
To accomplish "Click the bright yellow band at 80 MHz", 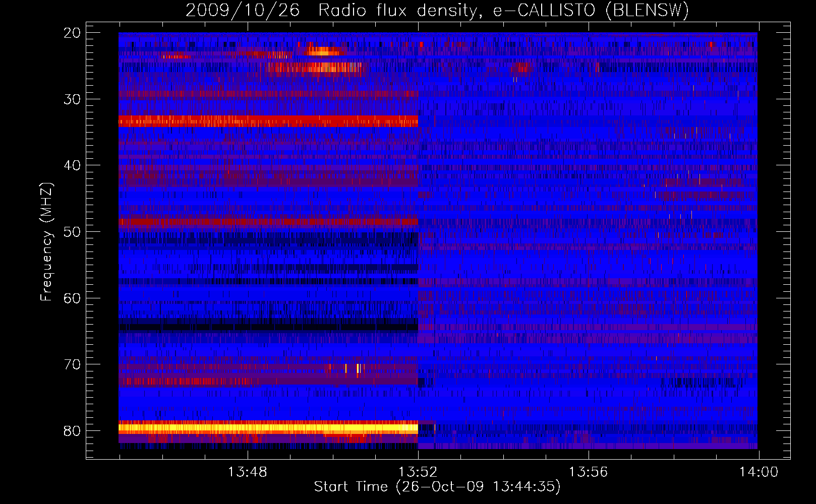I will click(x=268, y=428).
